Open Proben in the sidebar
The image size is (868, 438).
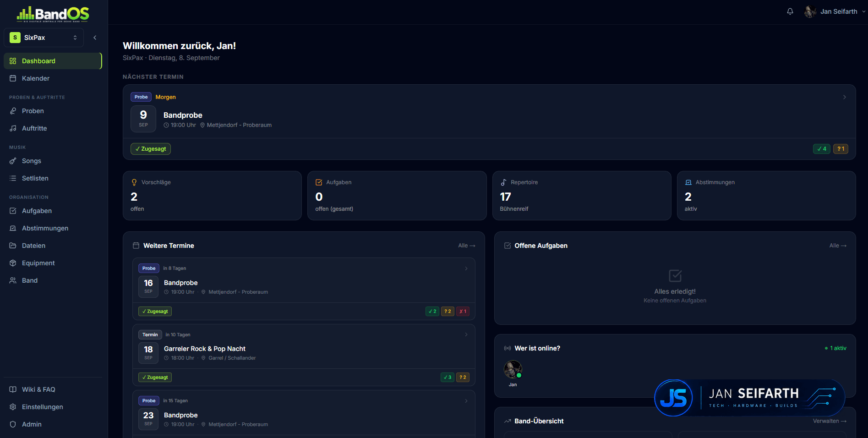point(53,111)
